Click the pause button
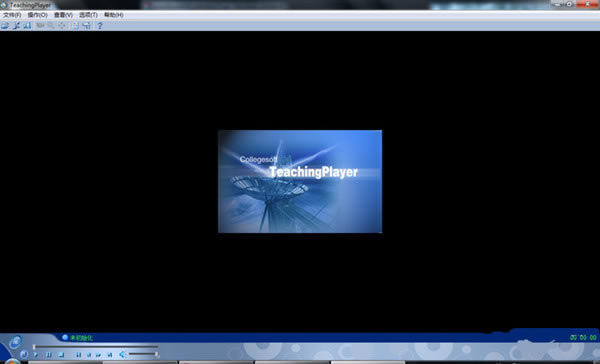Image resolution: width=600 pixels, height=364 pixels. (x=49, y=355)
